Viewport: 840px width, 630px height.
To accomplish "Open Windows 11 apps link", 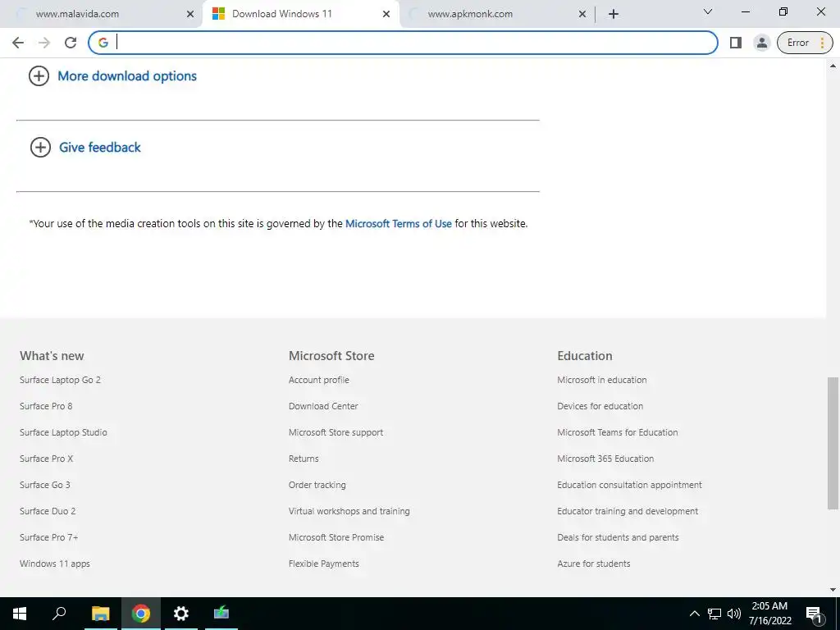I will pyautogui.click(x=55, y=564).
